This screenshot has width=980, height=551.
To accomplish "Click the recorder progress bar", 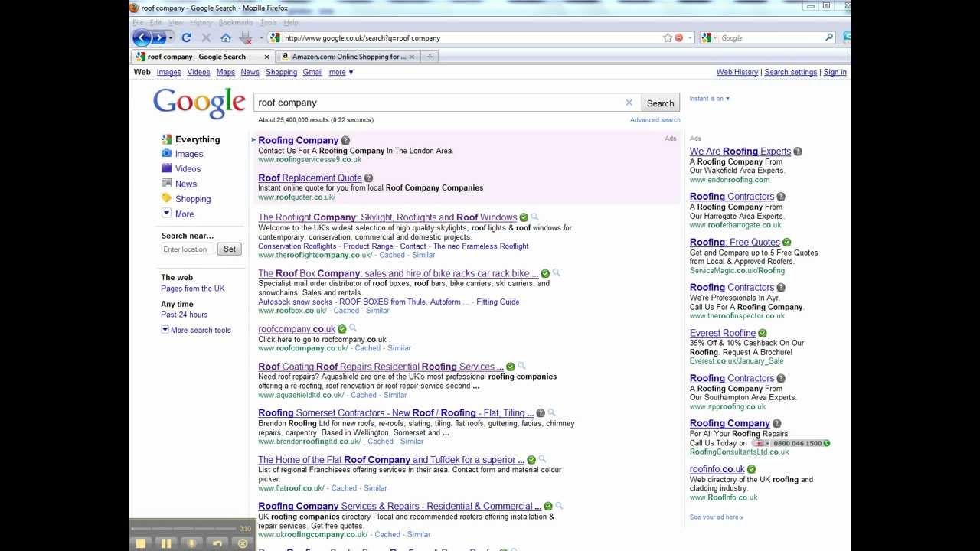I will [184, 528].
